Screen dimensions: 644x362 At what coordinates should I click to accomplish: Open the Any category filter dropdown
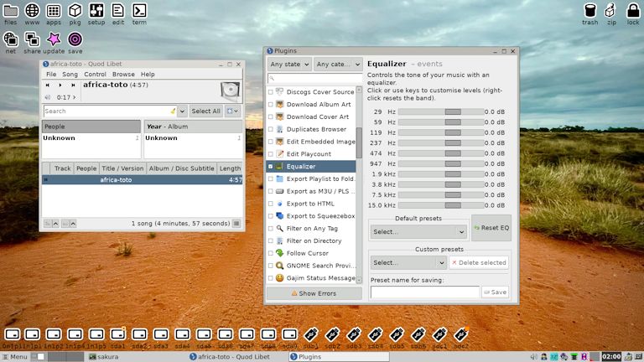pyautogui.click(x=339, y=64)
